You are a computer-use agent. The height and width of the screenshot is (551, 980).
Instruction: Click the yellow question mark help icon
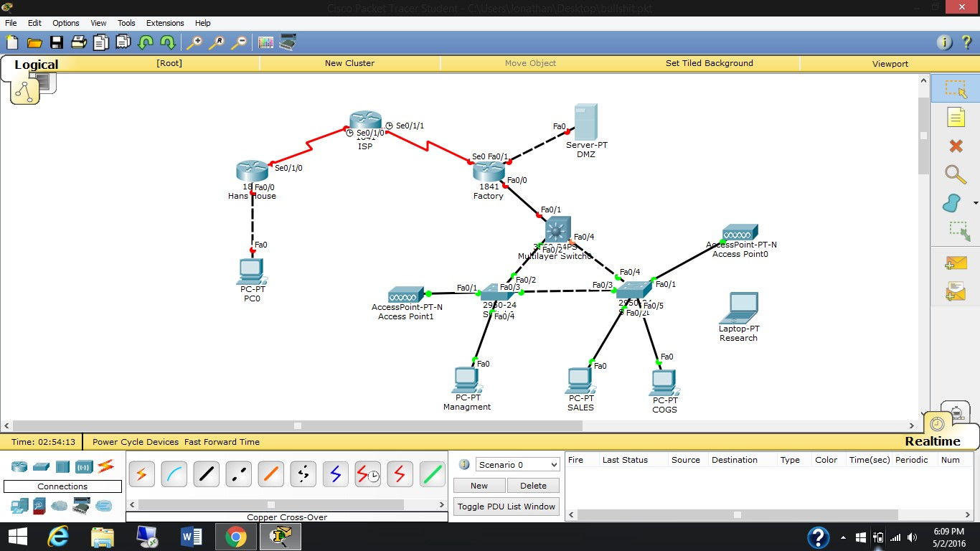pos(968,42)
